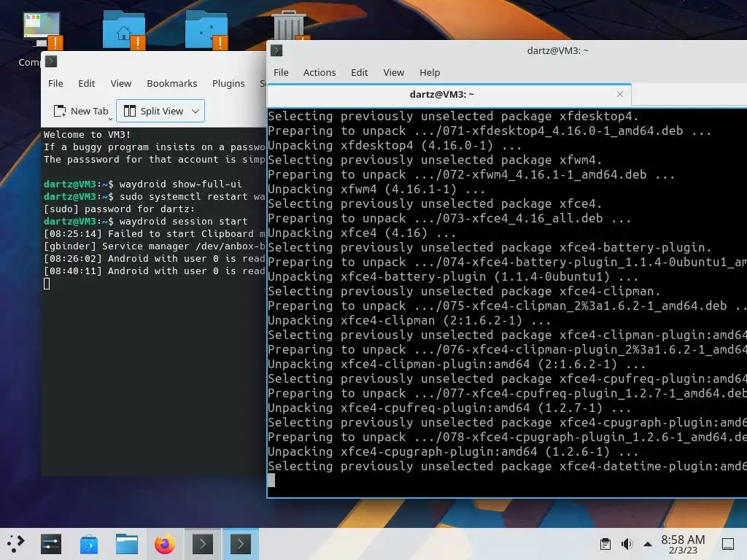Open the File menu in the dartz@VM3 terminal
This screenshot has height=560, width=747.
coord(281,72)
